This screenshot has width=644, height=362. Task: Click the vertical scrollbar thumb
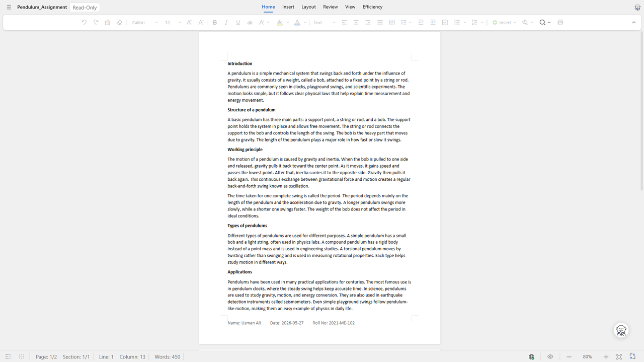[641, 111]
